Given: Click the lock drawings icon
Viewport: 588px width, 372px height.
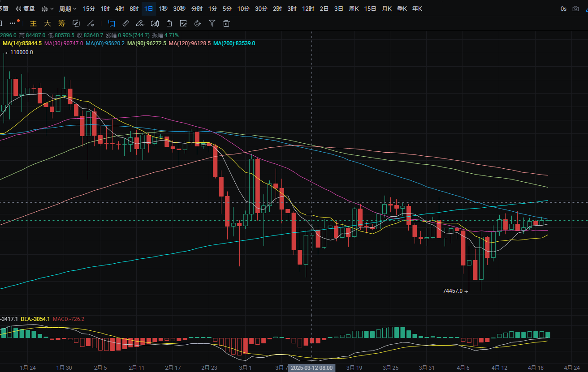Looking at the screenshot, I should [x=169, y=24].
